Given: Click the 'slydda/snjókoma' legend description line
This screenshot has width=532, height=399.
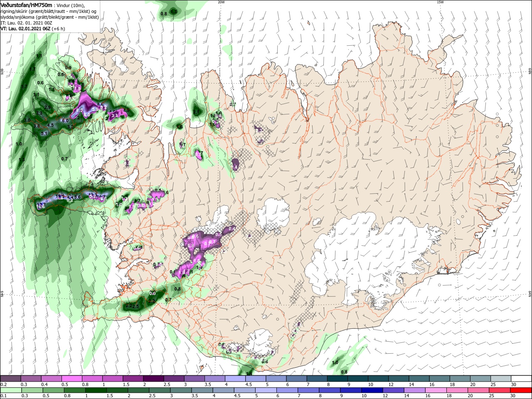Looking at the screenshot, I should coord(49,17).
